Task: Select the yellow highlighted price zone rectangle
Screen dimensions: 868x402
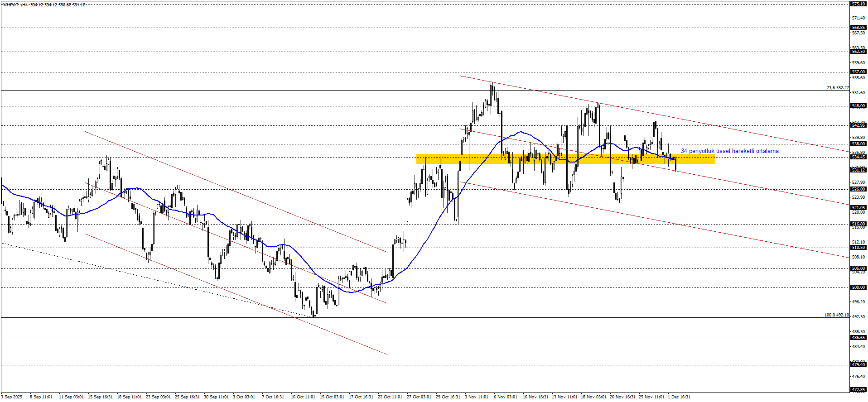Action: (565, 159)
